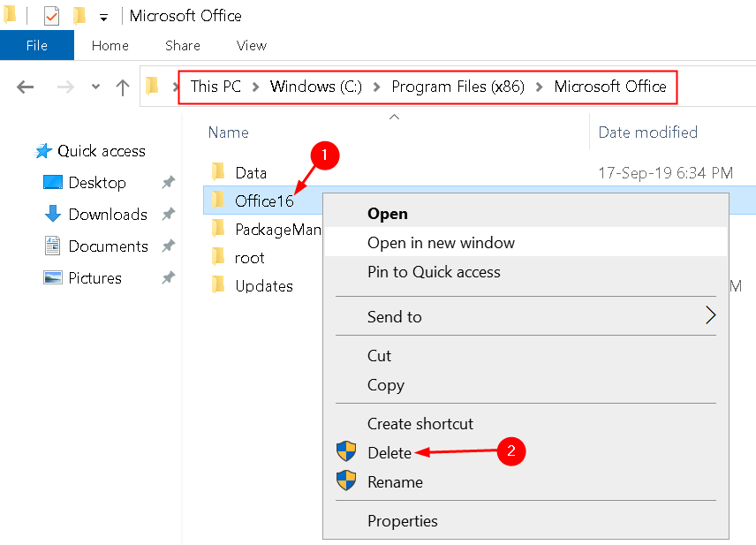Select the root folder name

(249, 259)
